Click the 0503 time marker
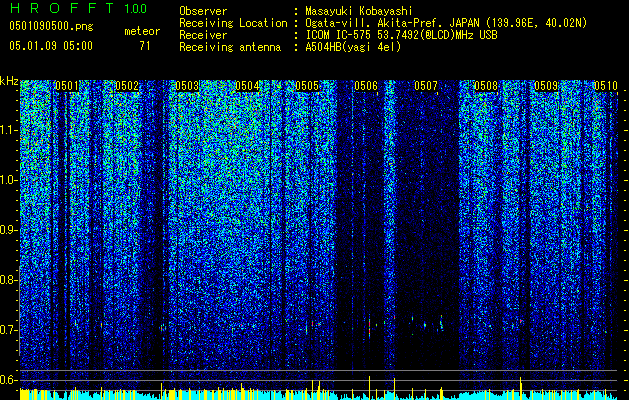This screenshot has height=400, width=629. click(187, 86)
